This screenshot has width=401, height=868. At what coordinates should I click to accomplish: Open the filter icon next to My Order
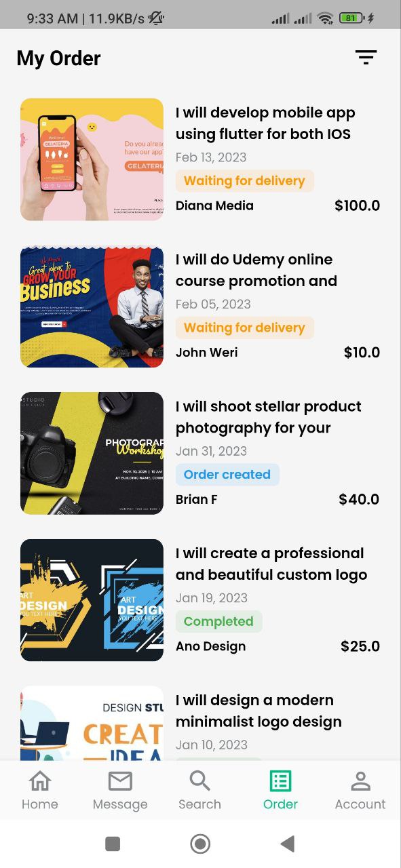coord(366,58)
